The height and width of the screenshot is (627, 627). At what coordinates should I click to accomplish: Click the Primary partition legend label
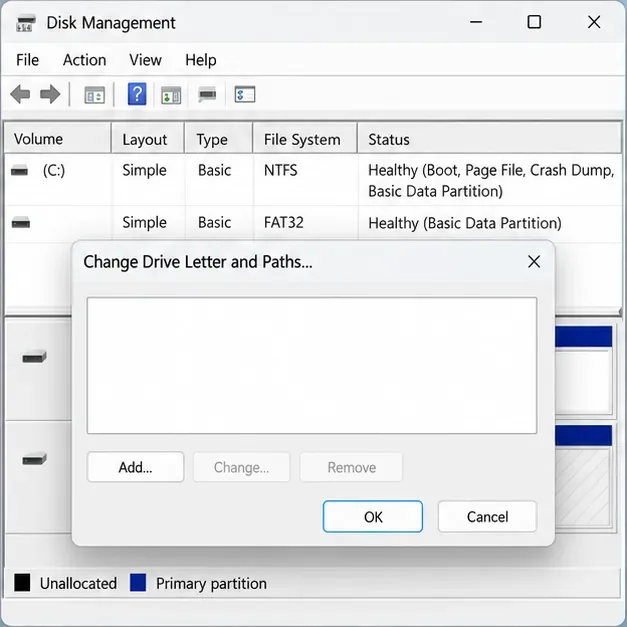point(211,584)
